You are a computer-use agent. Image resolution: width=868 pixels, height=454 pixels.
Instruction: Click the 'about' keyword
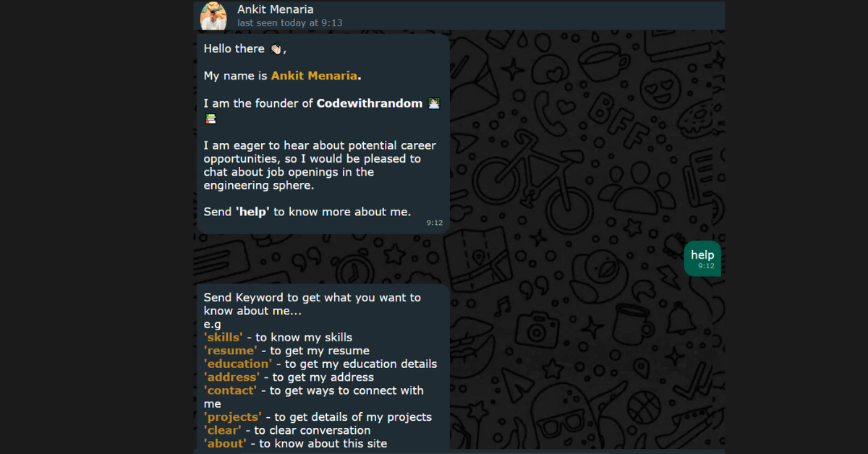coord(225,443)
